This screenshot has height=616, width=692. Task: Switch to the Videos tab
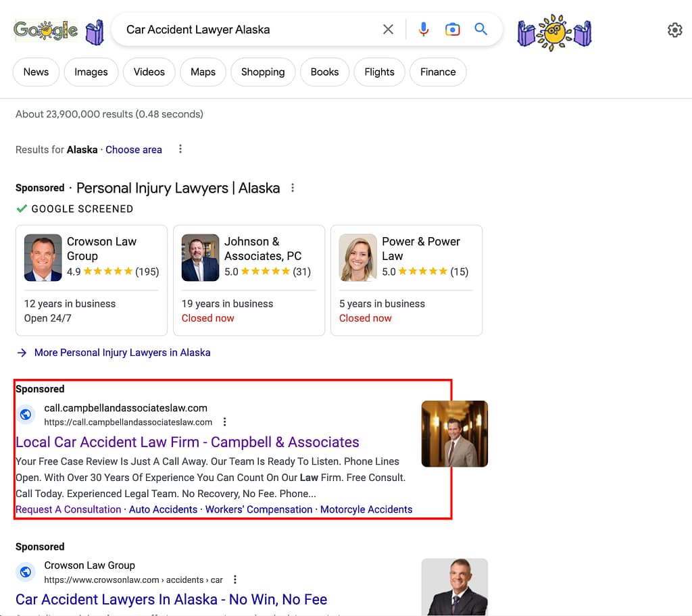click(x=149, y=72)
